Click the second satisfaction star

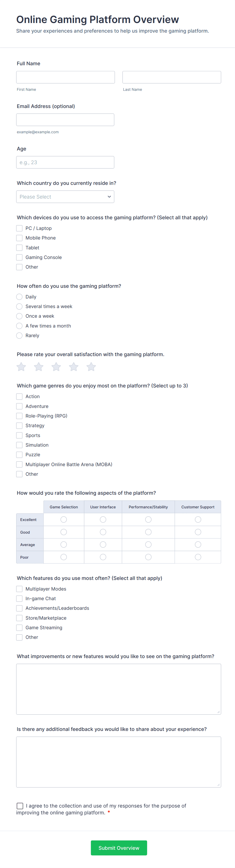point(39,367)
